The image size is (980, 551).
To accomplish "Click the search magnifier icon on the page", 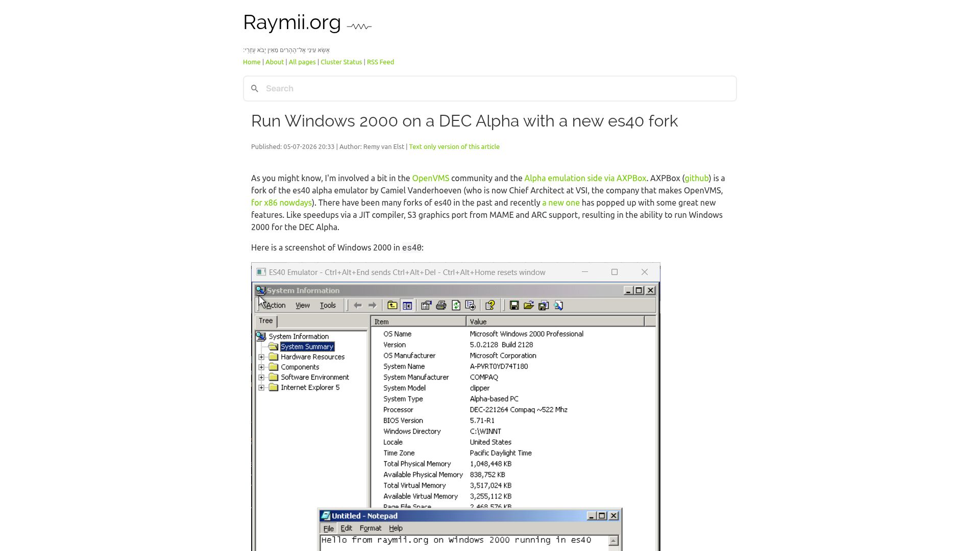I will pyautogui.click(x=255, y=89).
